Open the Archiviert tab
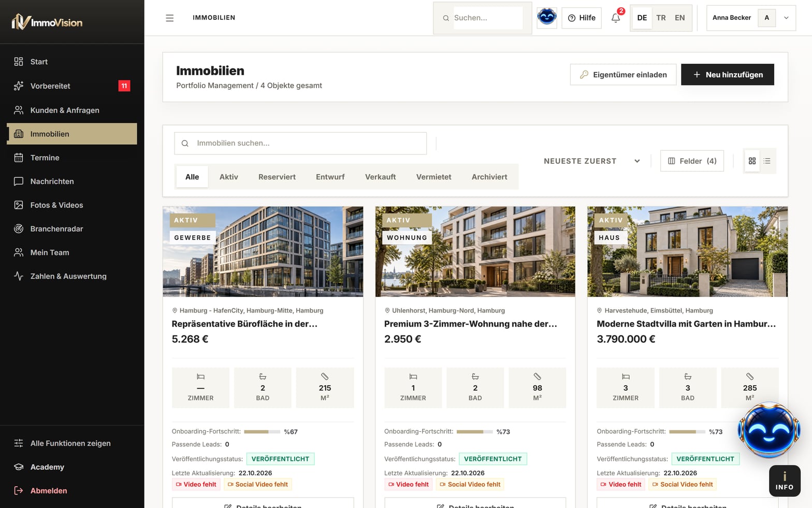The width and height of the screenshot is (812, 508). (489, 177)
